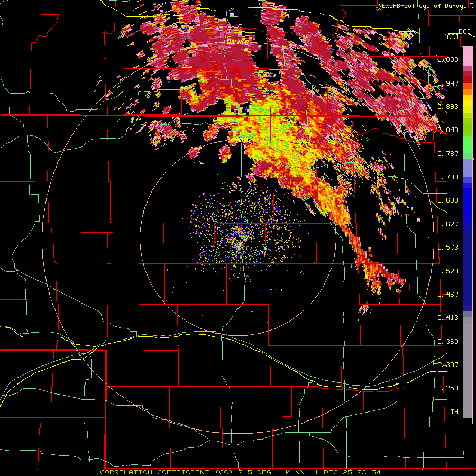Click the 0.627 legend value
The width and height of the screenshot is (476, 476).
click(x=448, y=224)
